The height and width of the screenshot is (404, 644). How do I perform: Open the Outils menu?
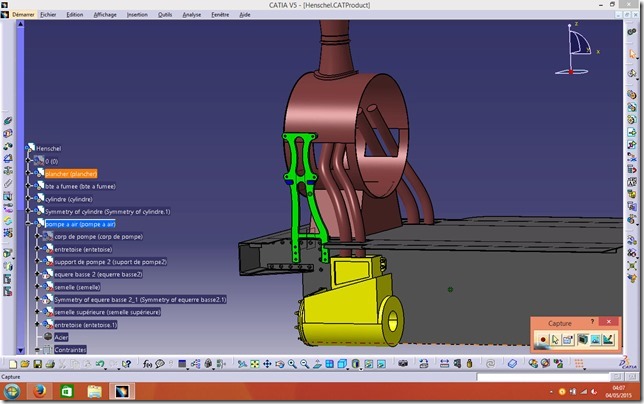(165, 14)
